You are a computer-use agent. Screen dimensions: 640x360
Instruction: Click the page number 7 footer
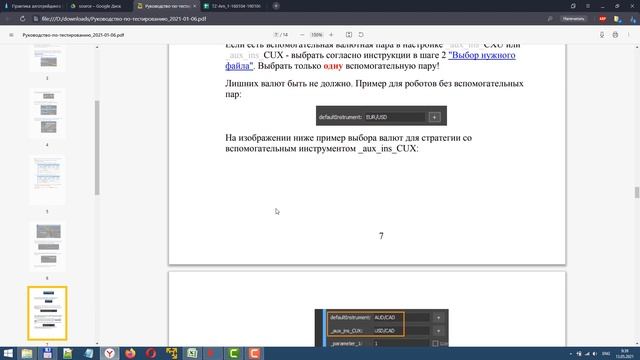coord(381,236)
